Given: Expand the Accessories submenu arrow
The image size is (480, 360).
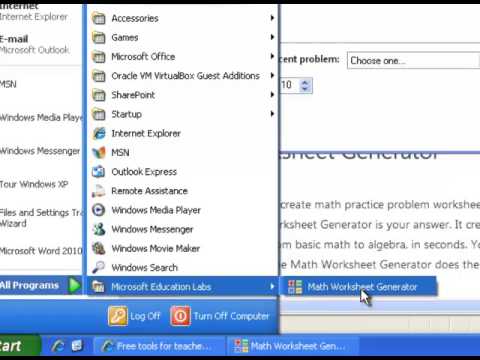Looking at the screenshot, I should (272, 18).
